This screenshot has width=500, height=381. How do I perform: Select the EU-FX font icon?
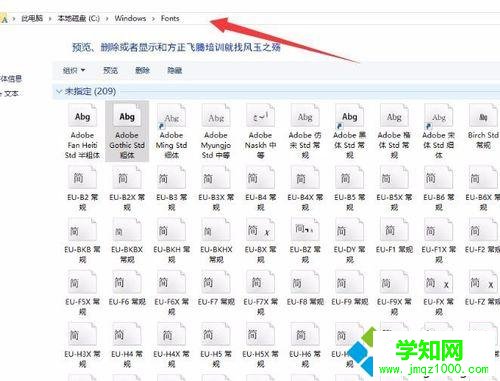coord(439,282)
